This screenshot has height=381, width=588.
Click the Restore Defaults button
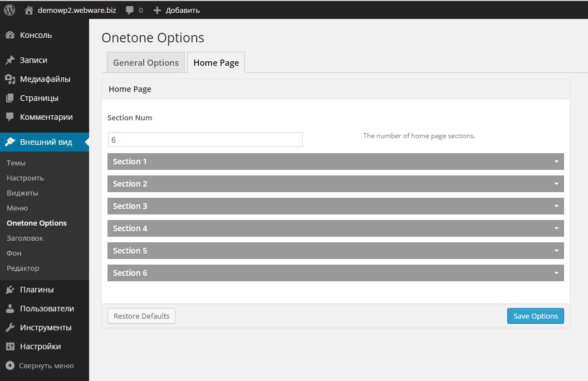(x=141, y=316)
